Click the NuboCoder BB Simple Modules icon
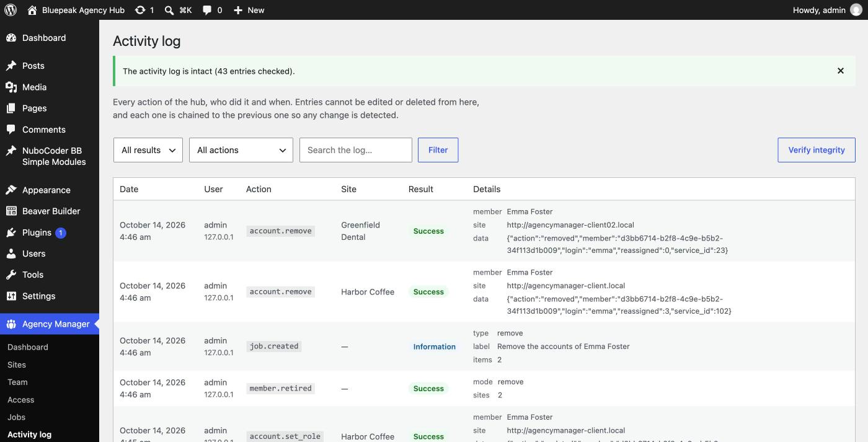Viewport: 868px width, 442px height. point(11,151)
